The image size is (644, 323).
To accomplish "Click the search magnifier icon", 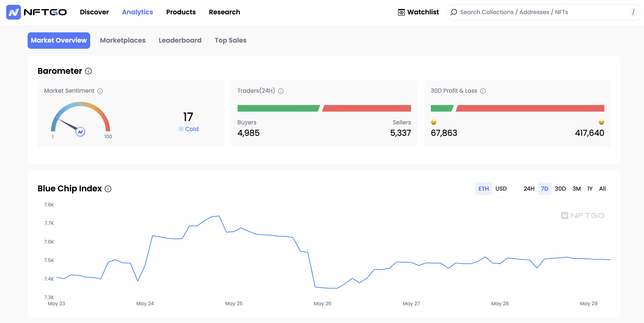I will coord(453,12).
